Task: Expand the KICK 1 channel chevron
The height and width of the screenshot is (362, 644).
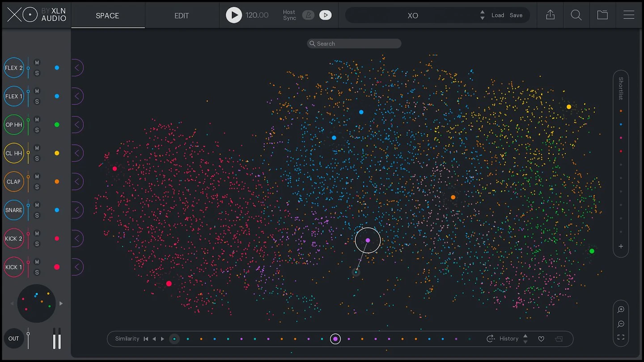Action: pyautogui.click(x=77, y=267)
